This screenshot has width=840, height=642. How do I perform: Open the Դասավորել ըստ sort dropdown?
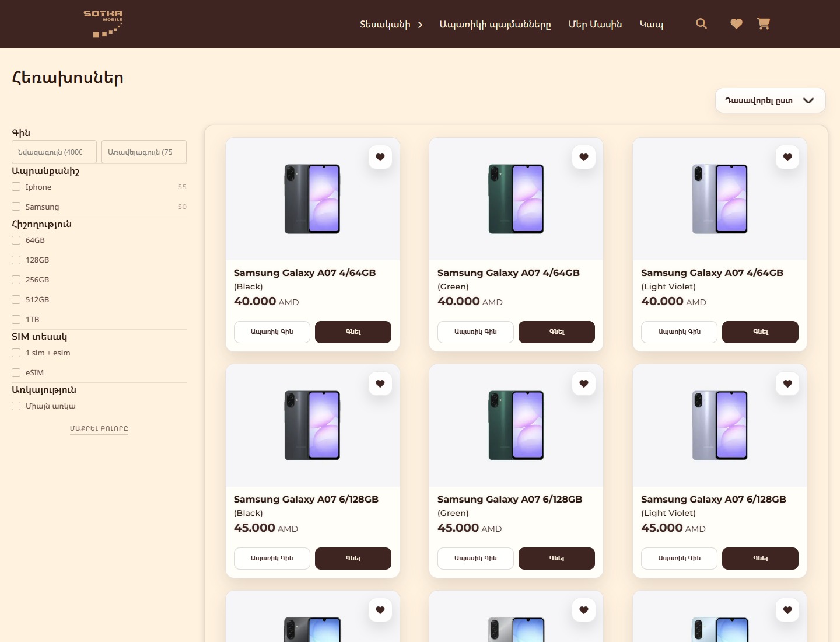pos(770,100)
